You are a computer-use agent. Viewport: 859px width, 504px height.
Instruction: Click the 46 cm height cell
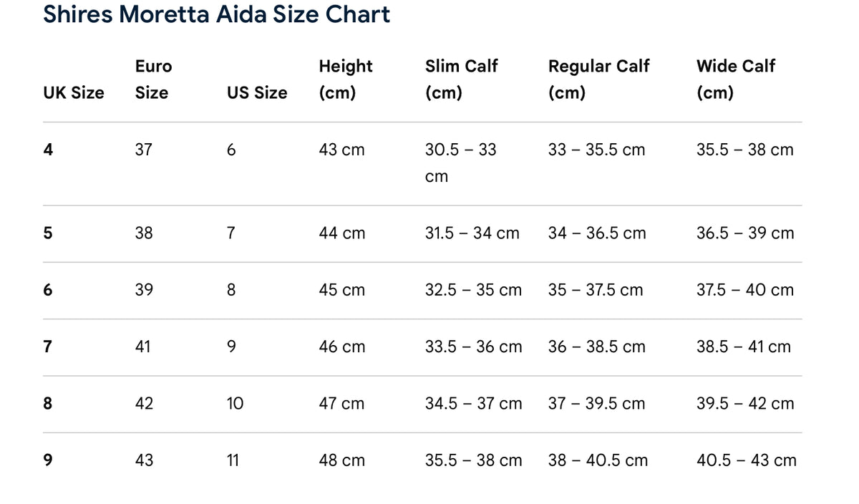[342, 347]
